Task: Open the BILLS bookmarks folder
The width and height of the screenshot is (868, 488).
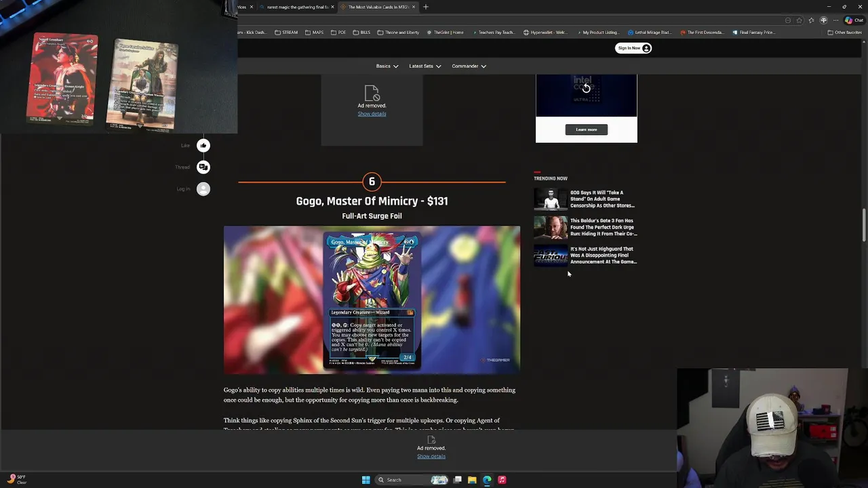Action: pyautogui.click(x=361, y=33)
